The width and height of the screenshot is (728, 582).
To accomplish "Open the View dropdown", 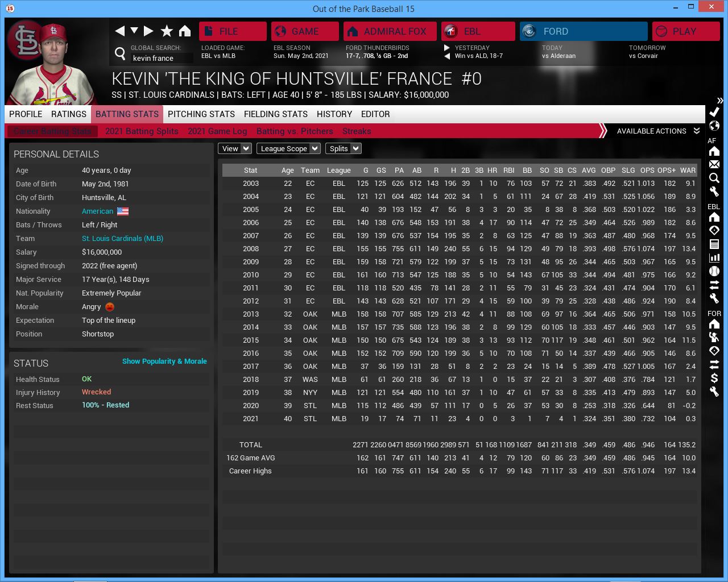I will 235,148.
